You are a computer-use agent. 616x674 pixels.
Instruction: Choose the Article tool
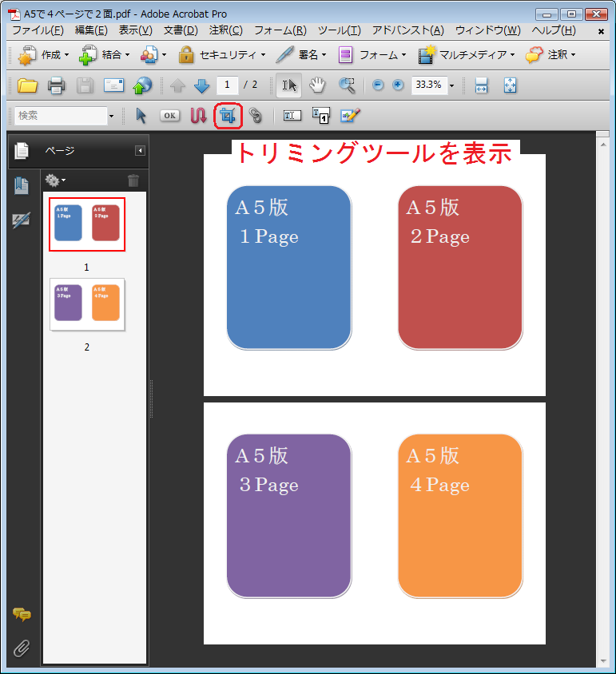(198, 116)
